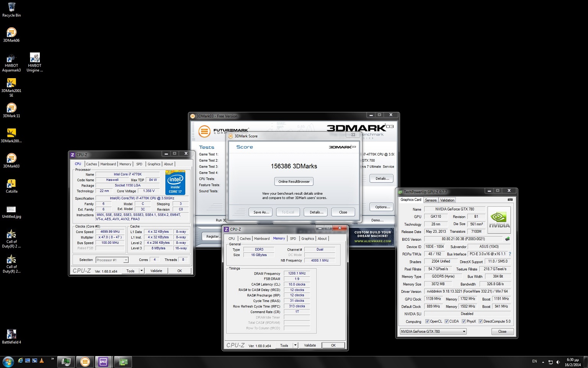
Task: Click the EN language indicator in tray
Action: coord(534,361)
